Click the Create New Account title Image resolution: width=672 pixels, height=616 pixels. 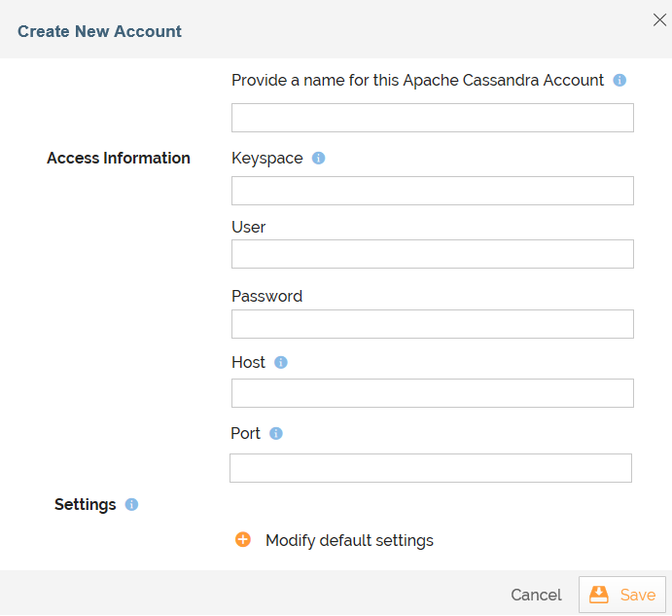(x=99, y=31)
